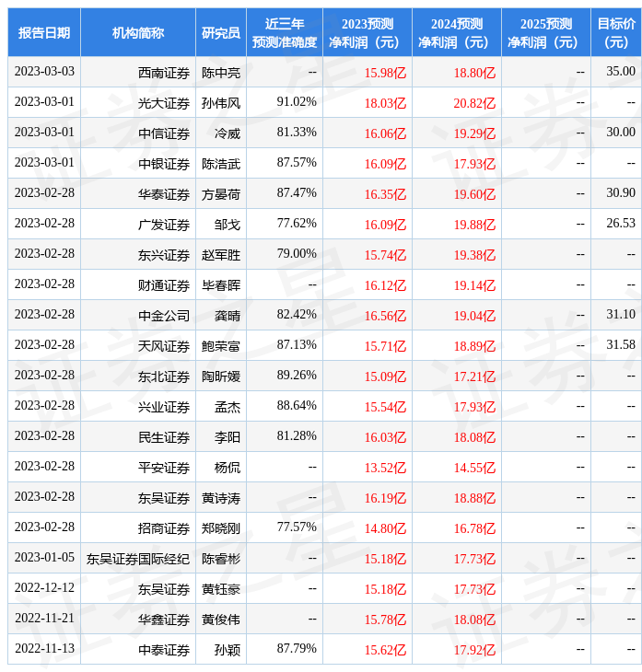642x672 pixels.
Task: Click the 14.55亿 forecast value
Action: [474, 468]
